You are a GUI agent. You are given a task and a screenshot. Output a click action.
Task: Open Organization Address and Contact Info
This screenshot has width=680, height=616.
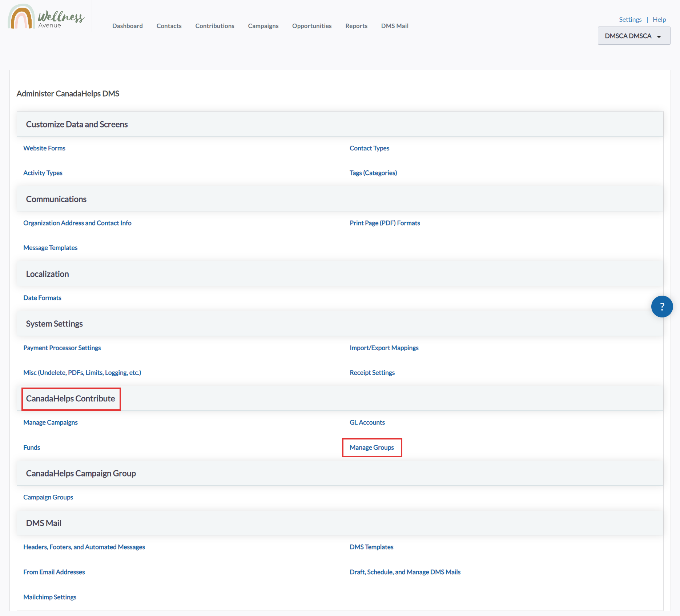coord(77,223)
